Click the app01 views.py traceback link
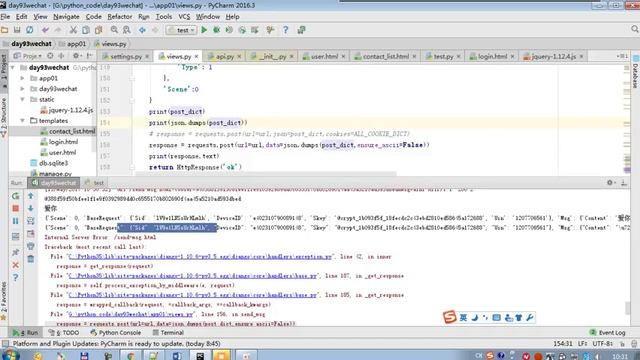Image resolution: width=640 pixels, height=360 pixels. tap(131, 314)
